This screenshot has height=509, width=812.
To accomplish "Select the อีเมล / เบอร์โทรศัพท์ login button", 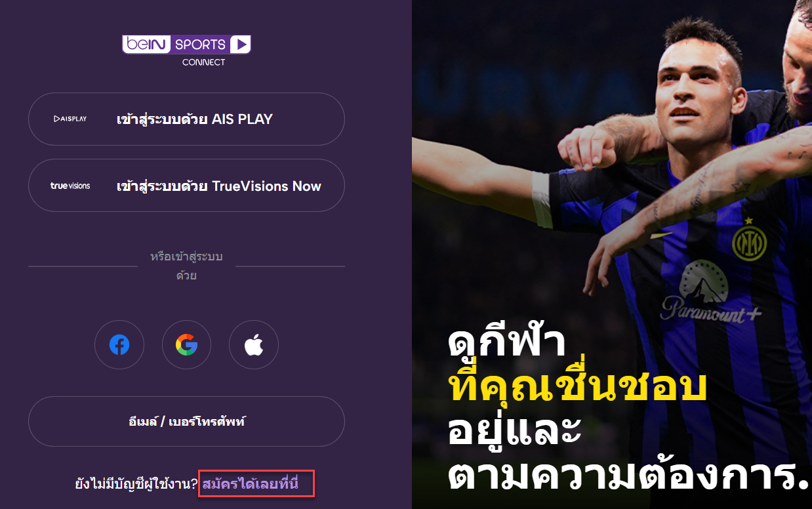I will click(x=186, y=421).
